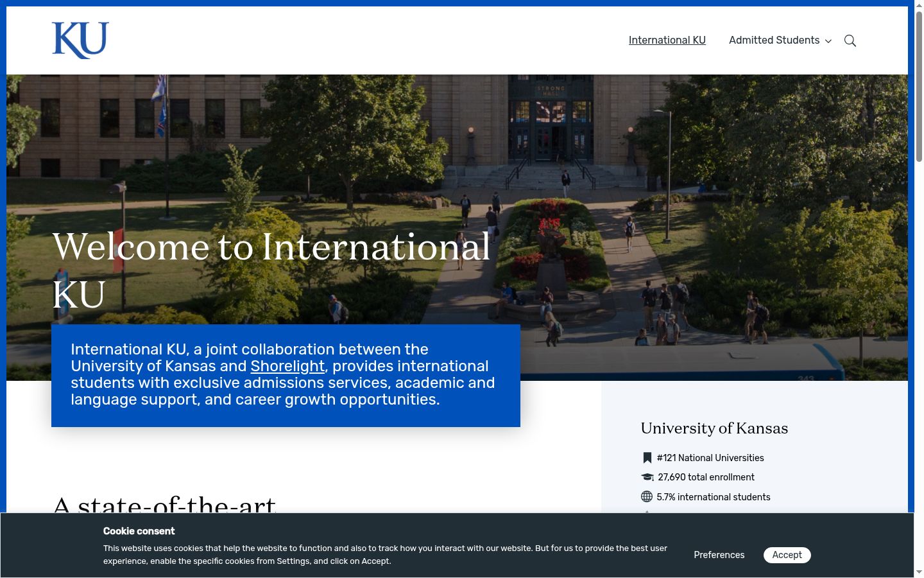The width and height of the screenshot is (924, 578).
Task: Click the page scrollbar down arrow
Action: [919, 572]
